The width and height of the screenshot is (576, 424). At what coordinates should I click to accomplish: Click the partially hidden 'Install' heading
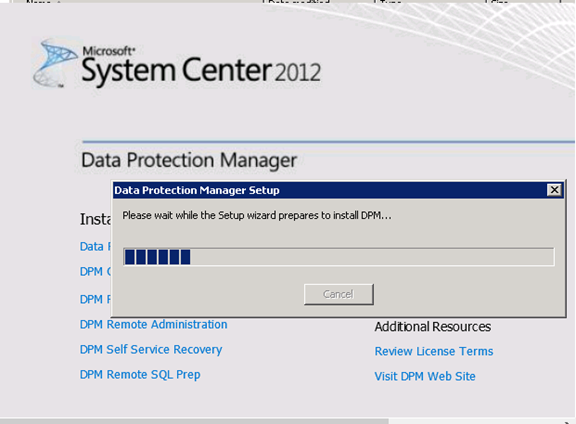coord(96,219)
